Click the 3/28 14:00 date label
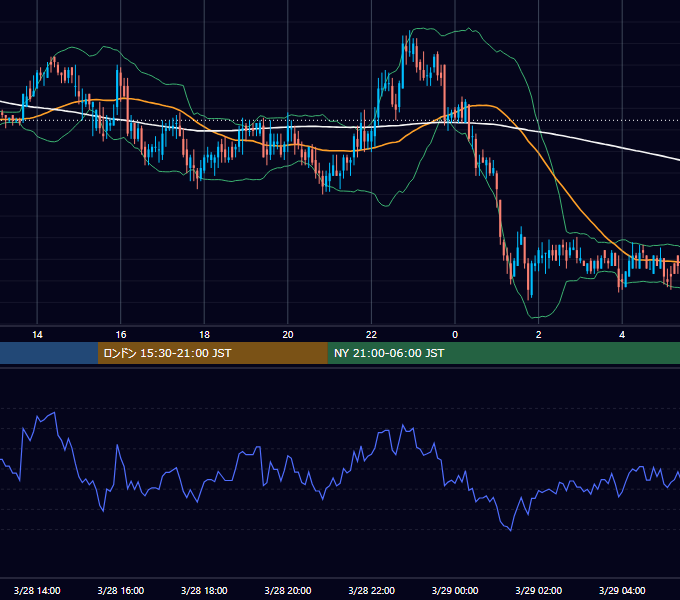 pos(37,590)
